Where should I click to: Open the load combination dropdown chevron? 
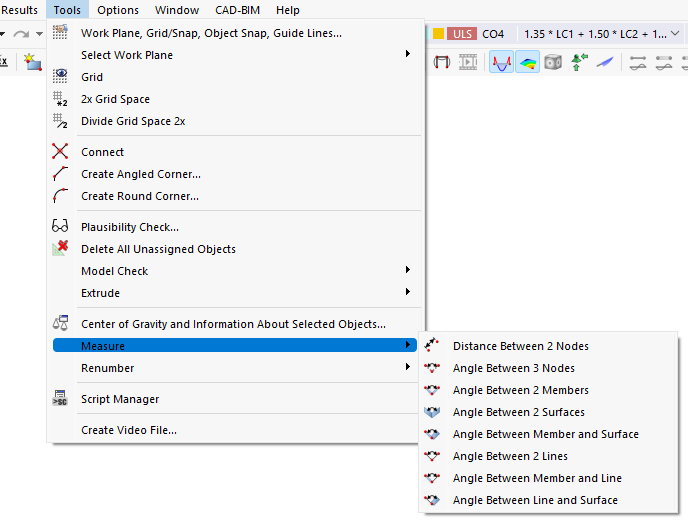pyautogui.click(x=675, y=33)
